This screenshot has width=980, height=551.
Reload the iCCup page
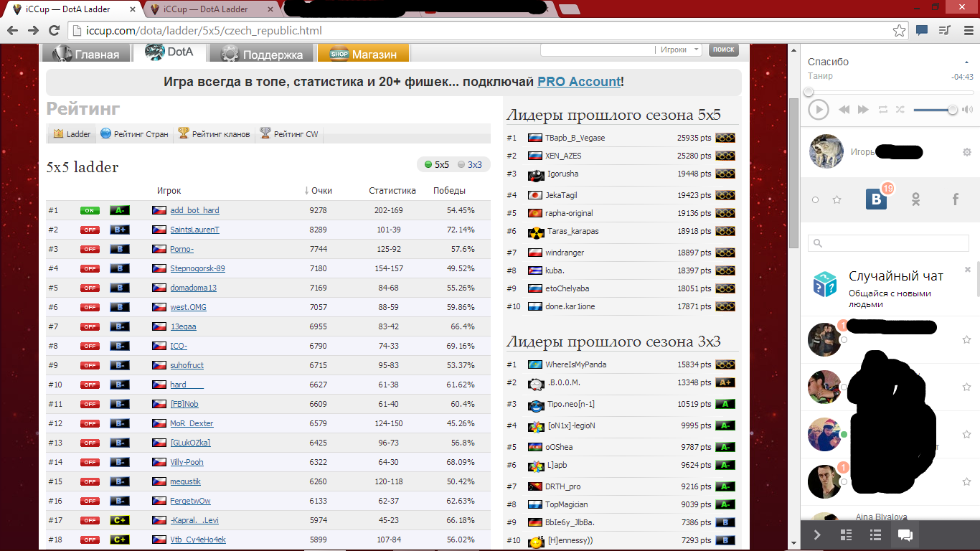[x=54, y=31]
